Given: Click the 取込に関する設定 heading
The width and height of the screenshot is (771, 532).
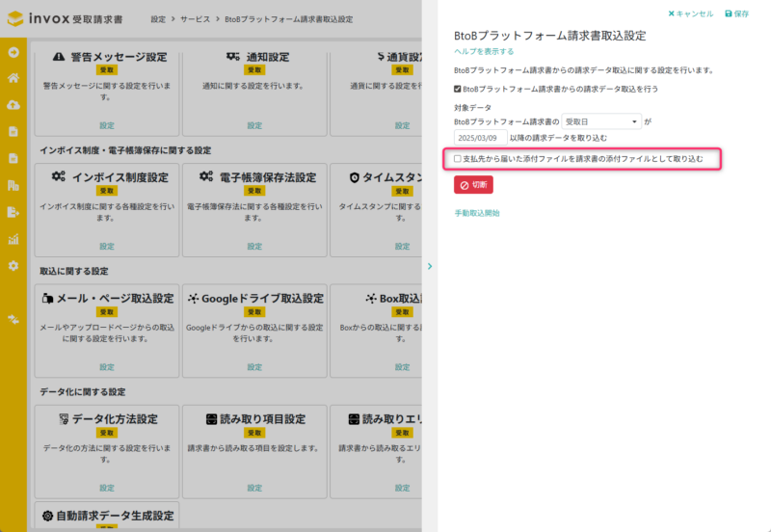Looking at the screenshot, I should click(74, 272).
